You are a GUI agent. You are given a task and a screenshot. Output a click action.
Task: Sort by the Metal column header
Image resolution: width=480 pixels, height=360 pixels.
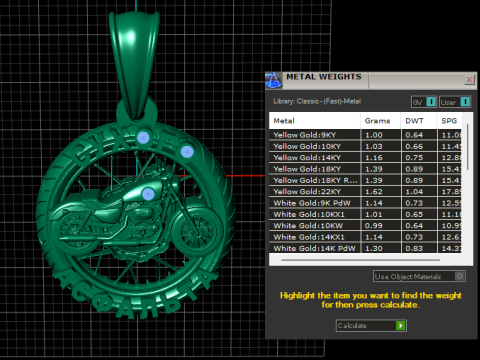315,121
